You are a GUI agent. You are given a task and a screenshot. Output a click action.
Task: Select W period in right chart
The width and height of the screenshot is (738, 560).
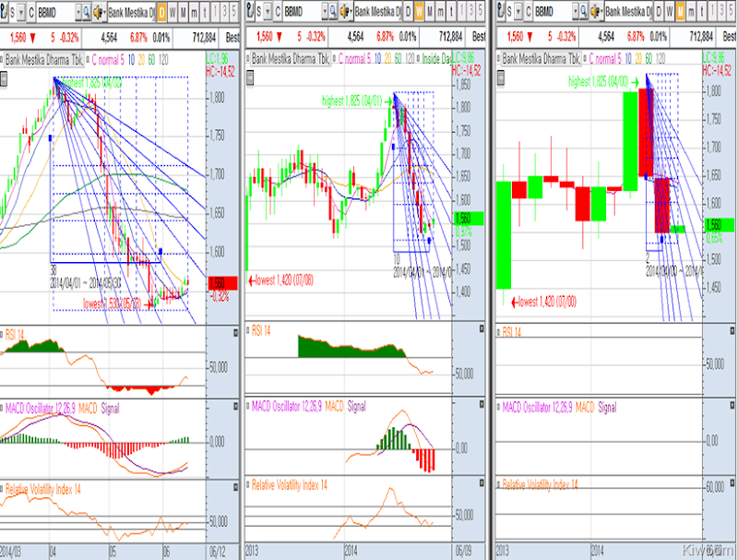[670, 12]
